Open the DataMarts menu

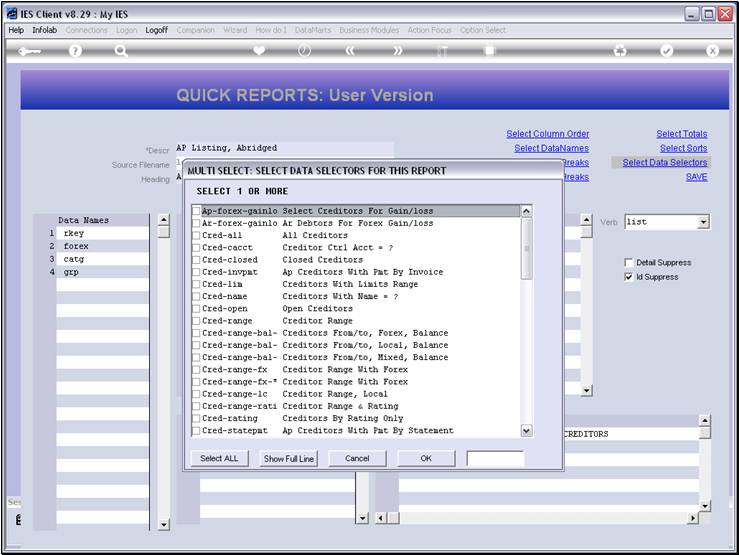(313, 30)
